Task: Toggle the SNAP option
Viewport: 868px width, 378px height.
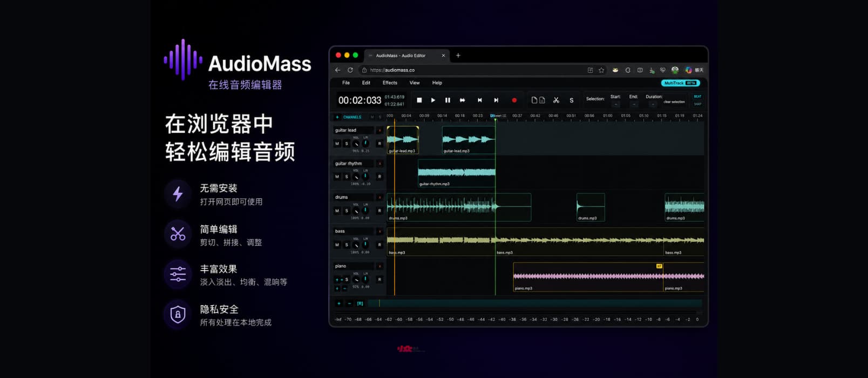Action: click(697, 104)
